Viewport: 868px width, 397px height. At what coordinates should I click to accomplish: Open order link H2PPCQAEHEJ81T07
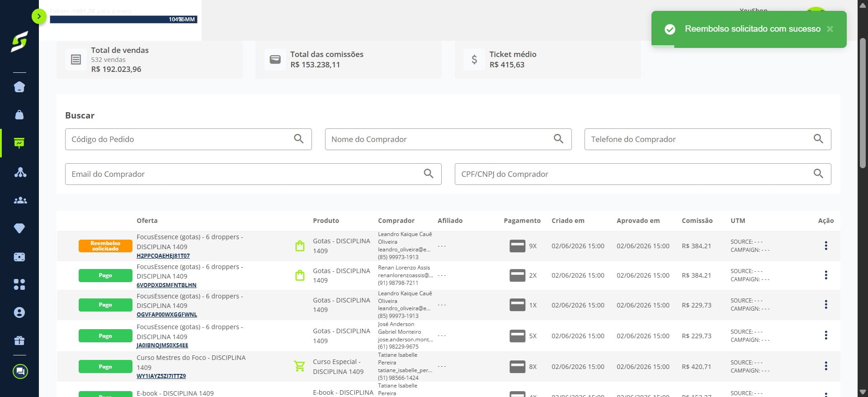163,256
